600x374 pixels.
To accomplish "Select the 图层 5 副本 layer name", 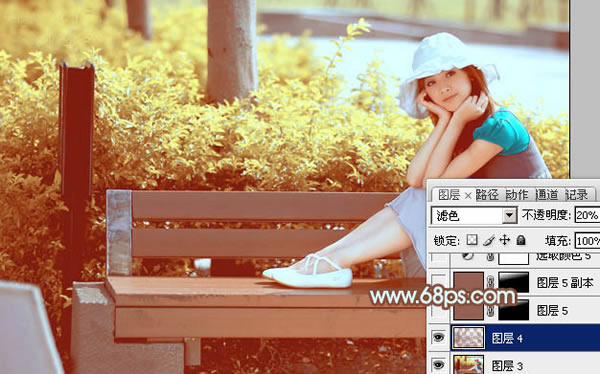I will pyautogui.click(x=565, y=283).
